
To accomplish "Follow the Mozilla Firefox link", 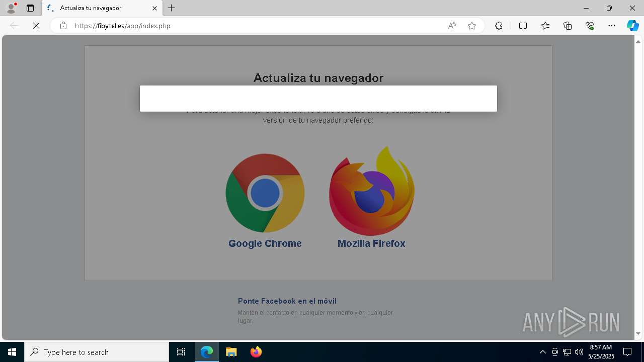I will point(371,243).
